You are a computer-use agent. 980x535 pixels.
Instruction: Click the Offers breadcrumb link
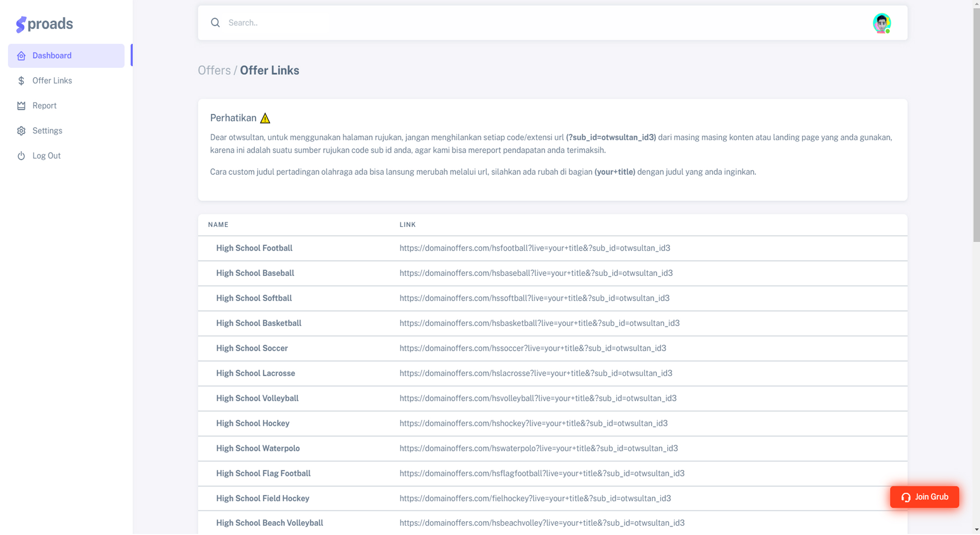(214, 70)
